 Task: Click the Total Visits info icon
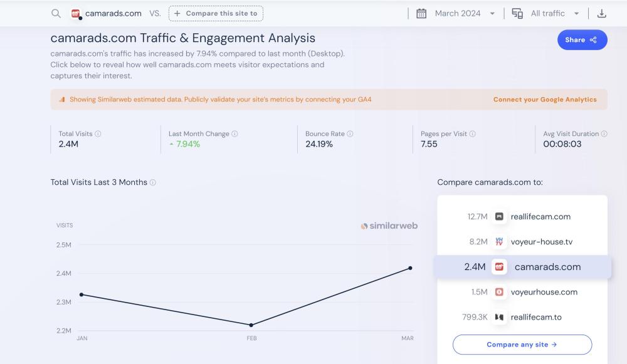[98, 134]
